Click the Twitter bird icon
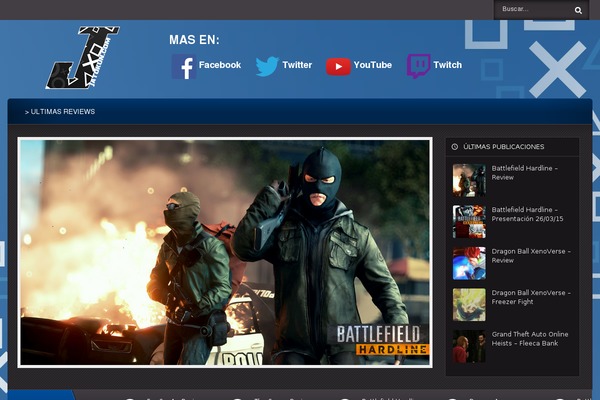This screenshot has width=600, height=400. coord(267,66)
